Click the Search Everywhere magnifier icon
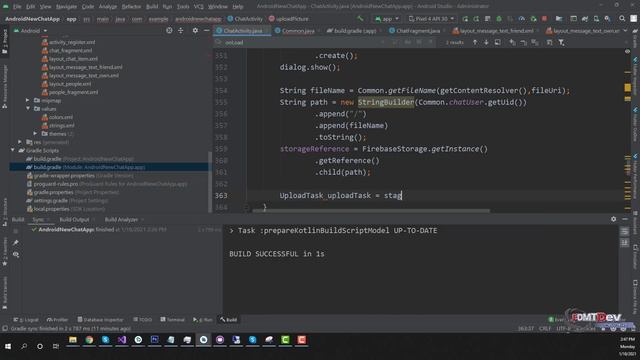Screen dimensions: 640x360 click(622, 19)
